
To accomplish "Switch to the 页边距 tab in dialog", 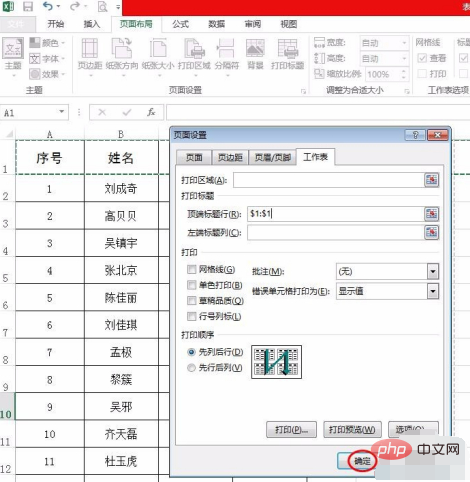I will tap(230, 157).
